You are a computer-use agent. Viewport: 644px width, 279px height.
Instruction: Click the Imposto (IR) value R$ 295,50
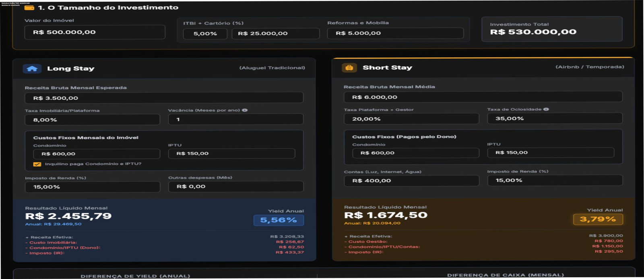pyautogui.click(x=609, y=252)
